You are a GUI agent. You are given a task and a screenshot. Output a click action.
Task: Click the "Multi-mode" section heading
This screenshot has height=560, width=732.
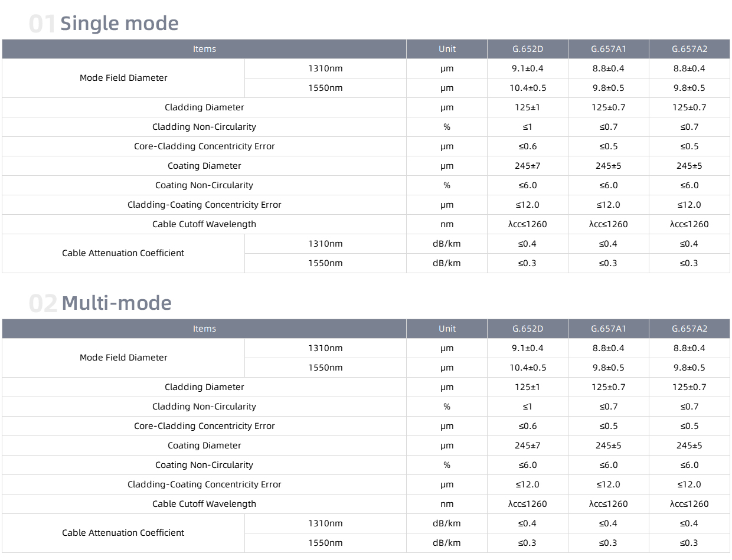click(x=116, y=303)
